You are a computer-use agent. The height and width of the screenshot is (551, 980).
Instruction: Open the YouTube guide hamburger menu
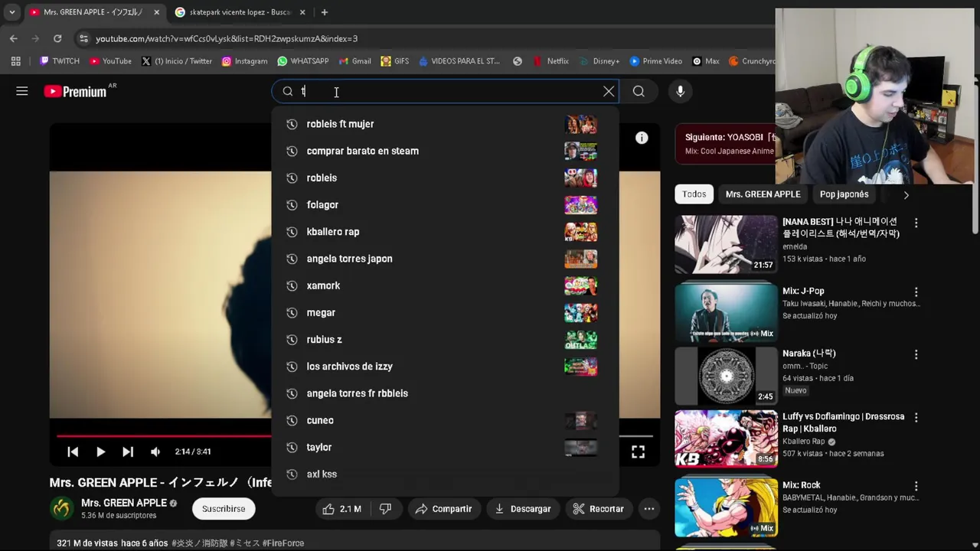point(22,91)
